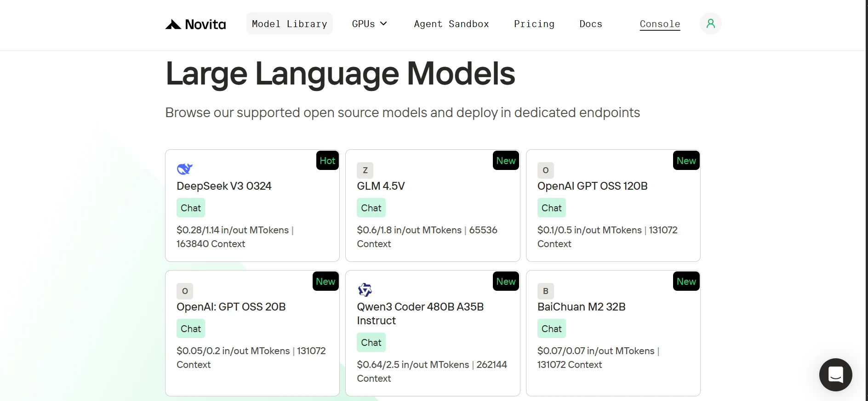This screenshot has height=401, width=868.
Task: Open the user account icon
Action: point(710,23)
